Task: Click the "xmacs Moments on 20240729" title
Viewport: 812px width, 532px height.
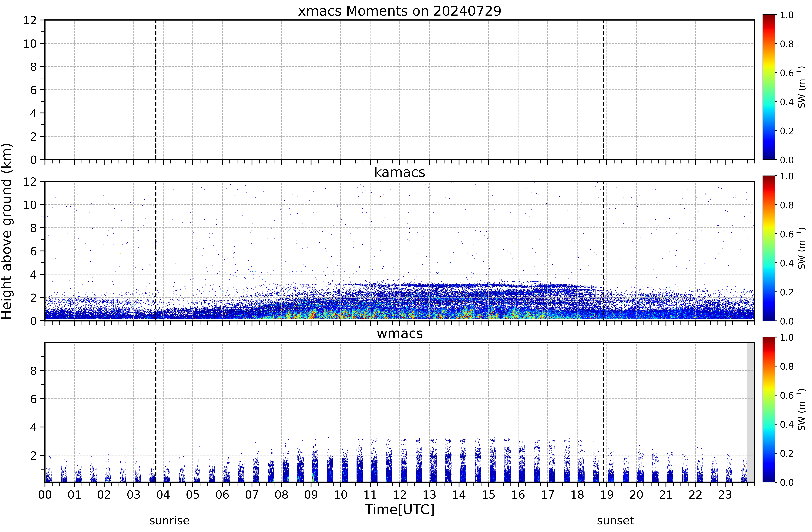Action: click(400, 11)
